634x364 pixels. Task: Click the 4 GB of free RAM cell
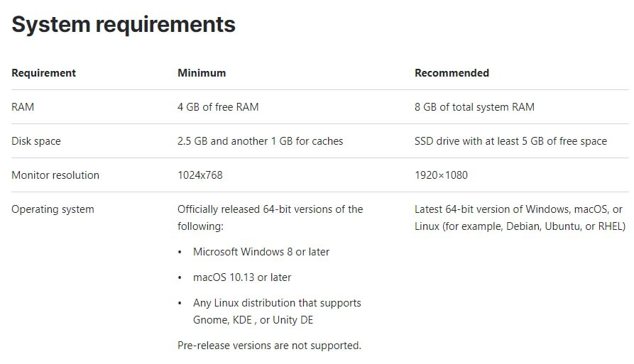coord(218,107)
